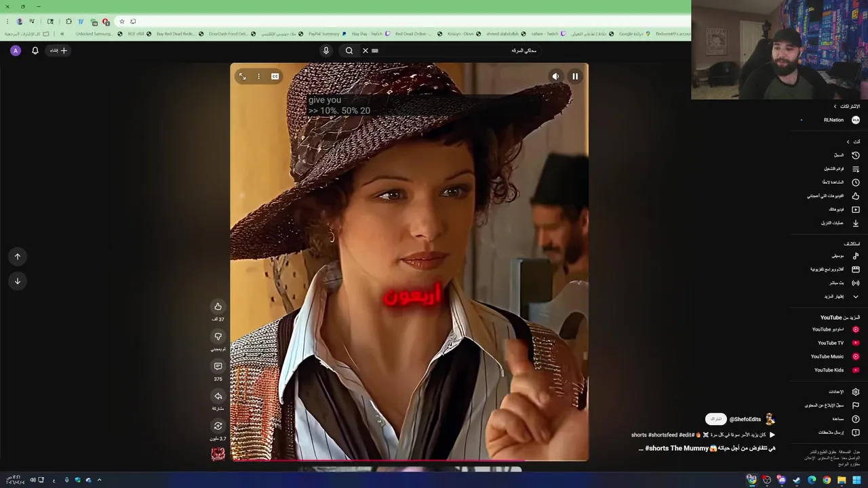
Task: Open Report history flag item
Action: tap(829, 405)
